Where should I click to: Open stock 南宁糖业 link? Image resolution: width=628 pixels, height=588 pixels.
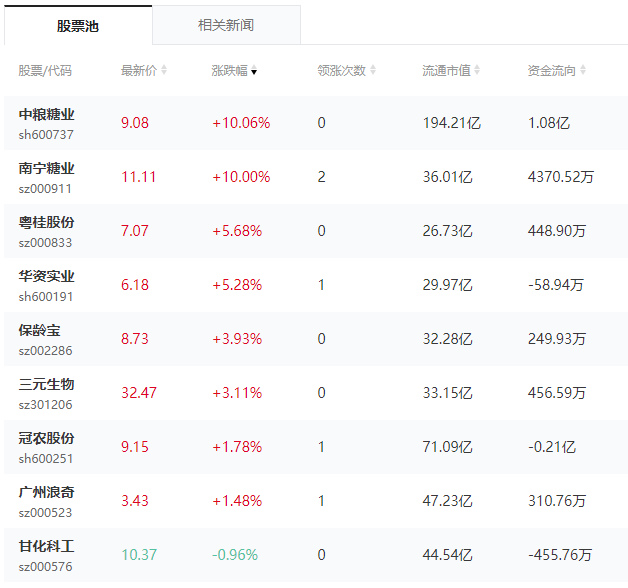click(46, 168)
